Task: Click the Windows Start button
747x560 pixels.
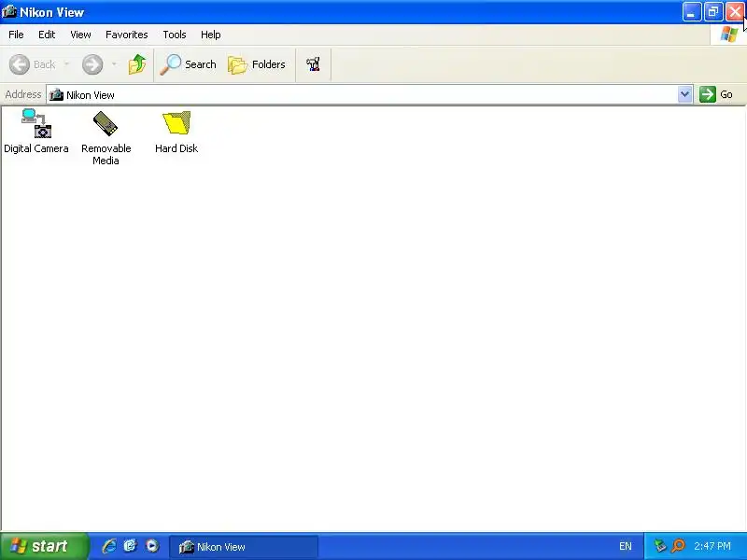Action: click(44, 546)
